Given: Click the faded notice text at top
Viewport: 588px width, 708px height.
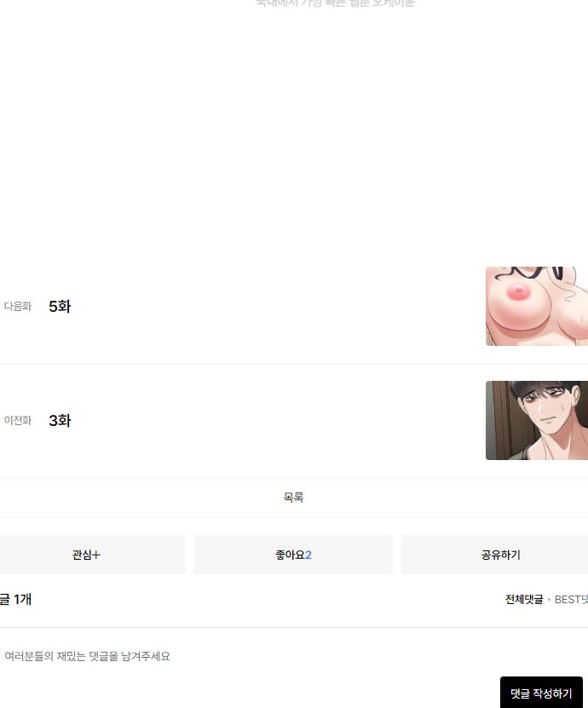Looking at the screenshot, I should (335, 3).
